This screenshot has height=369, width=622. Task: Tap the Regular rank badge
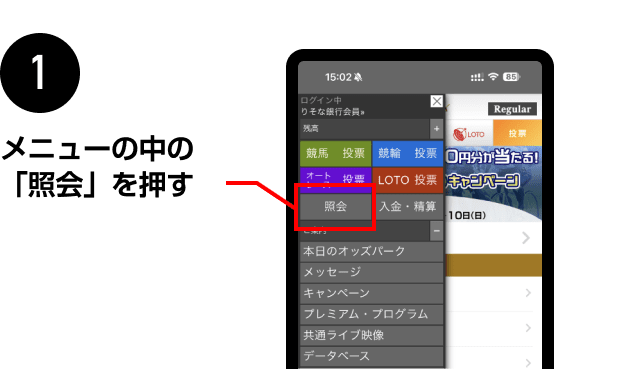[x=513, y=109]
